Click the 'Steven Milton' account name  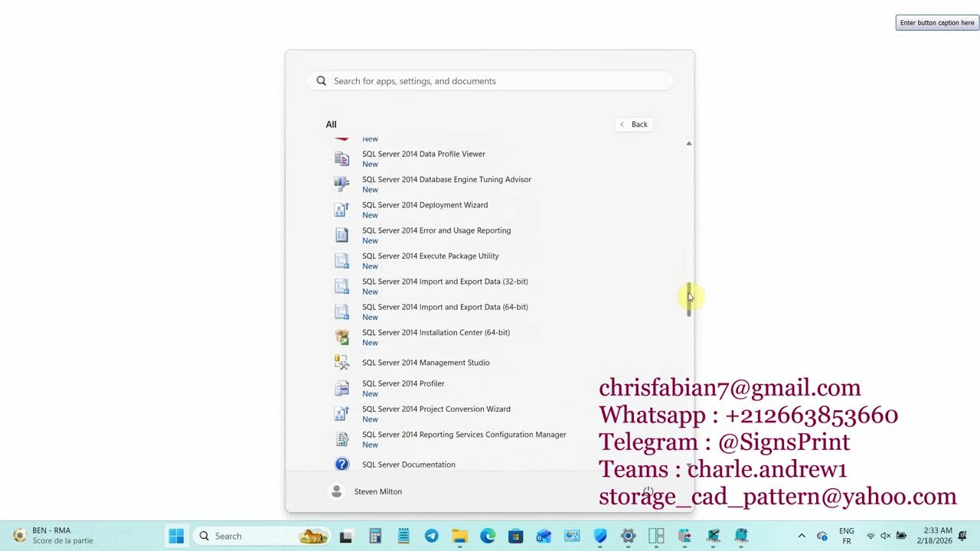tap(378, 491)
